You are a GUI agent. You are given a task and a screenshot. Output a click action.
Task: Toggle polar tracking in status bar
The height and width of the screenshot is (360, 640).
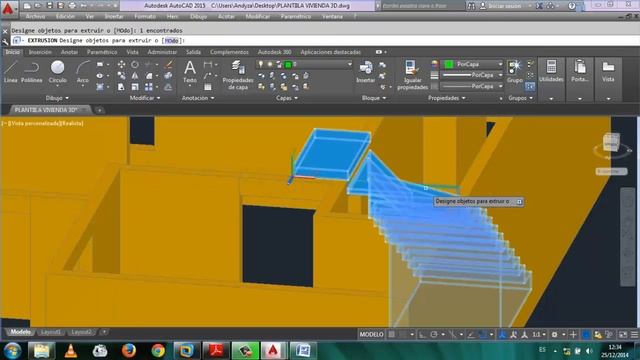434,335
